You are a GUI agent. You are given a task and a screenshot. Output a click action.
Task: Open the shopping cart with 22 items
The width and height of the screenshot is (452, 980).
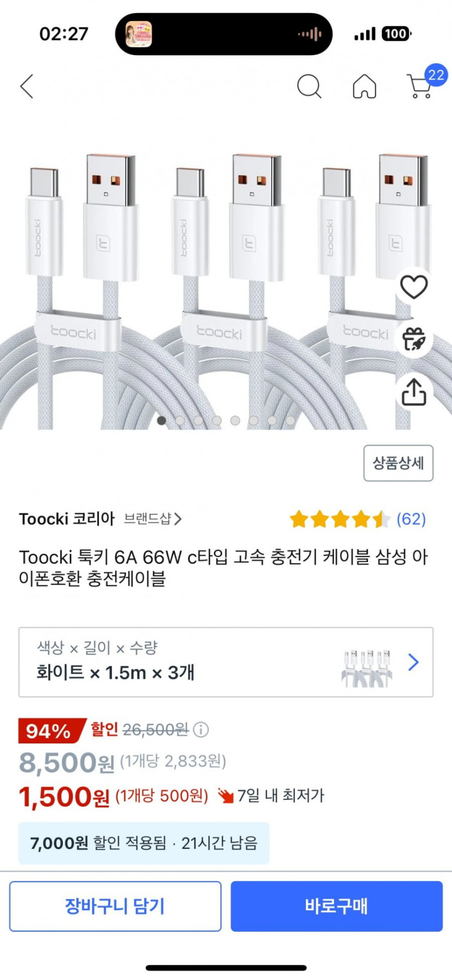[x=421, y=86]
